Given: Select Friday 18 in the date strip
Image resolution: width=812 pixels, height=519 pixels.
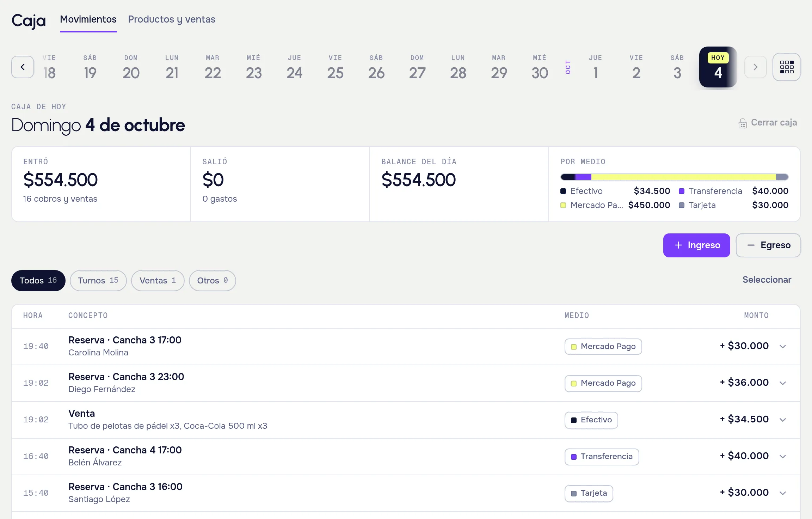Looking at the screenshot, I should coord(49,67).
